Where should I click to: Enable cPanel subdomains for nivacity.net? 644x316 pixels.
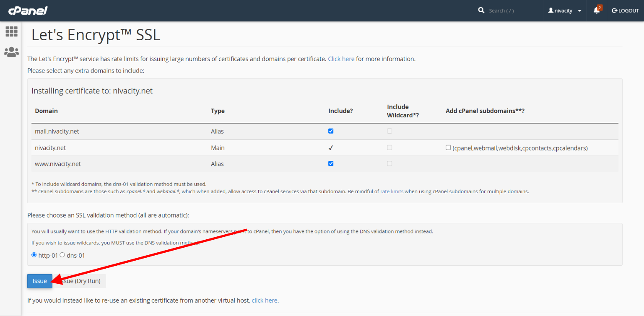click(448, 147)
